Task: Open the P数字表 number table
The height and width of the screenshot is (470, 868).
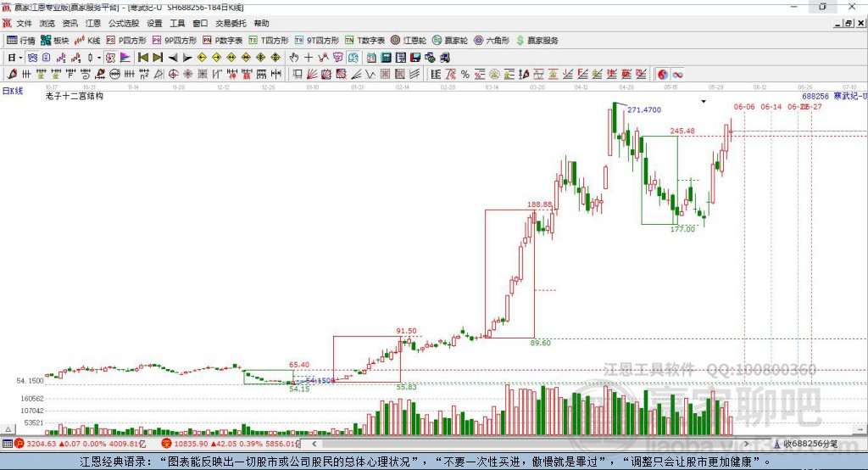Action: coord(223,41)
